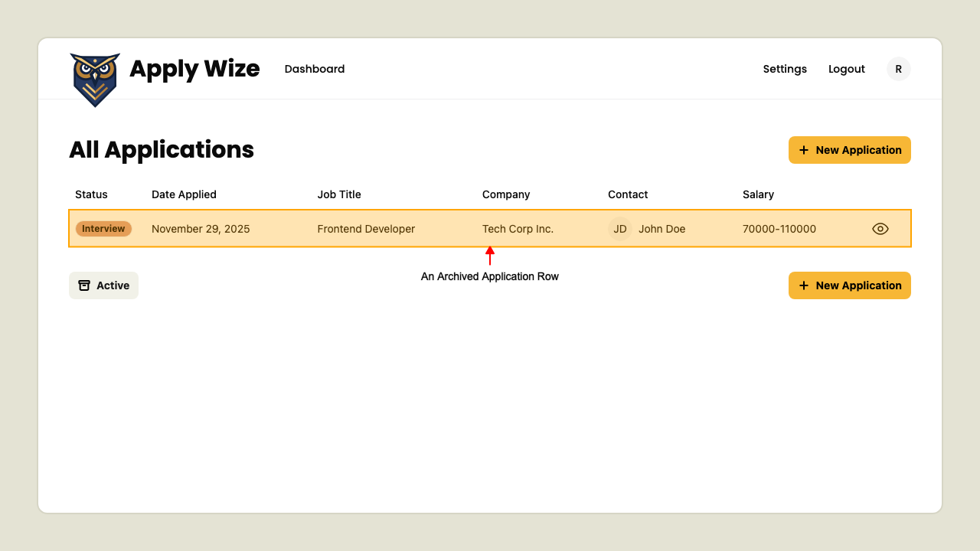The image size is (980, 551).
Task: Click the Apply Wize brand name
Action: [194, 69]
